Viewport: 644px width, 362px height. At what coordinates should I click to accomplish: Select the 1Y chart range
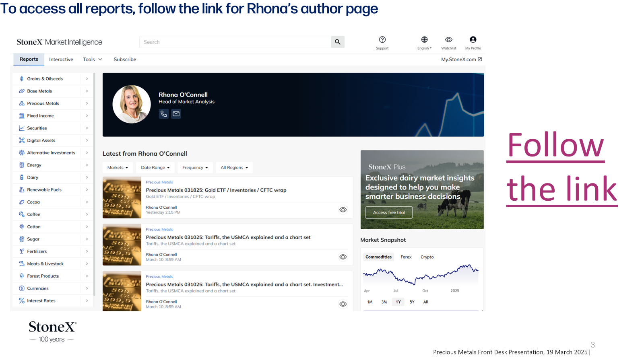(x=398, y=302)
